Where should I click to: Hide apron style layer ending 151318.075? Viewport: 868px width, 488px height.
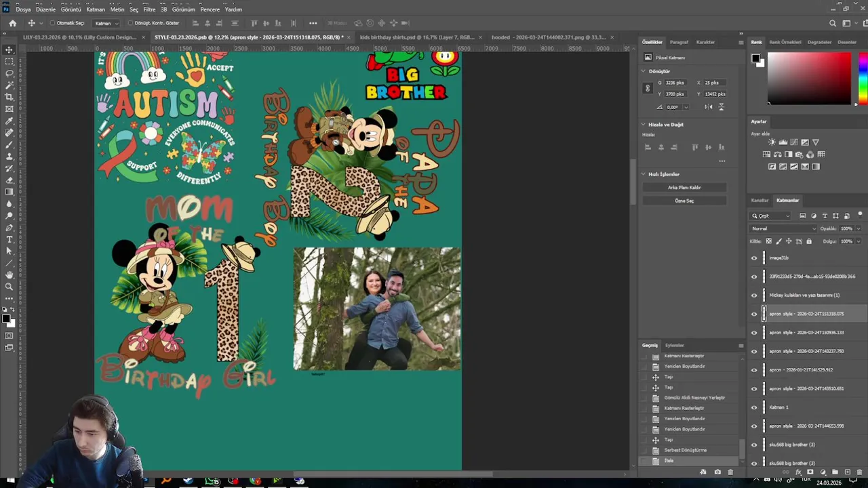[754, 314]
